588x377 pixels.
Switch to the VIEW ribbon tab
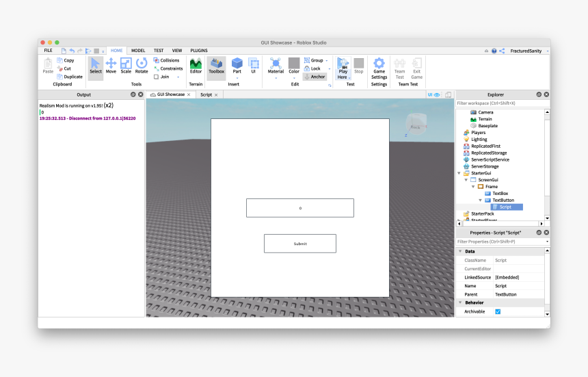[177, 51]
